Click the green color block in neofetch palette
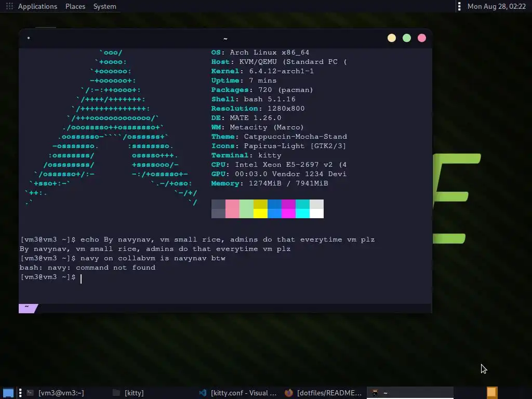This screenshot has width=532, height=399. click(246, 209)
